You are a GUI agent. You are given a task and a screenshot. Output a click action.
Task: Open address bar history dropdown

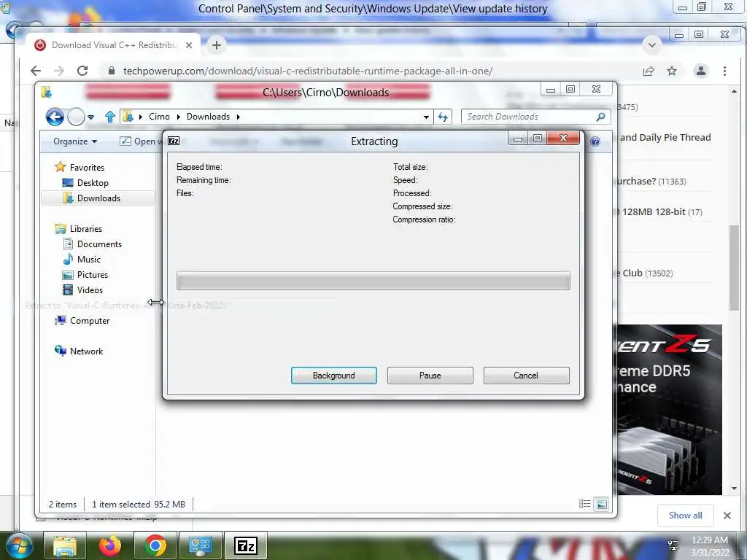426,117
